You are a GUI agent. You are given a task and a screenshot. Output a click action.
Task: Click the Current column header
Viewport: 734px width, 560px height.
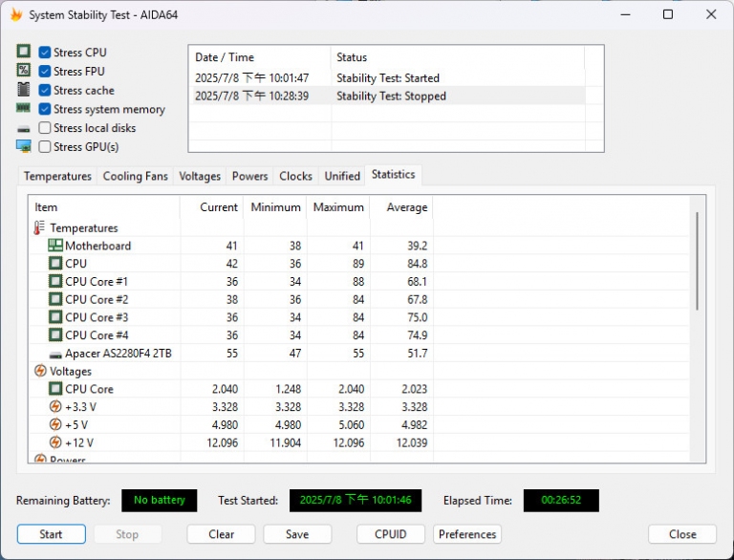coord(212,207)
